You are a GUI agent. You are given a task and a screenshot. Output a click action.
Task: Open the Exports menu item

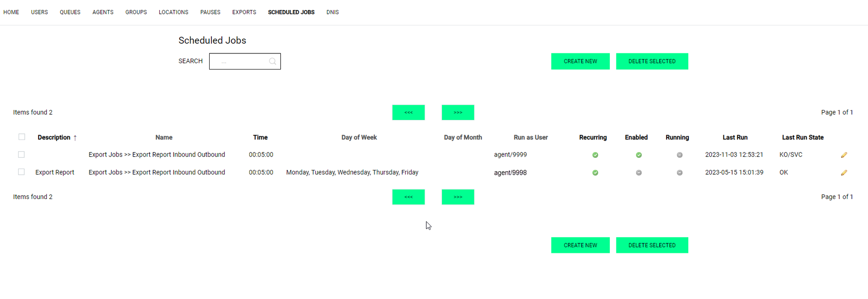[244, 12]
